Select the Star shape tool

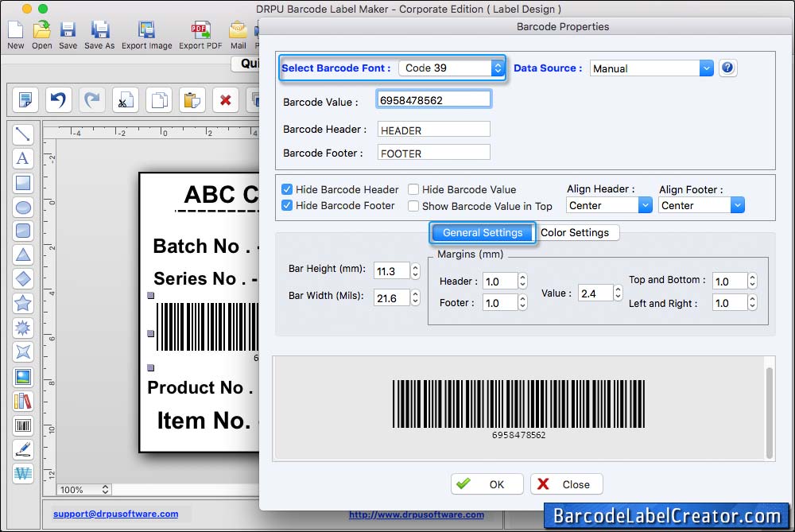tap(23, 303)
